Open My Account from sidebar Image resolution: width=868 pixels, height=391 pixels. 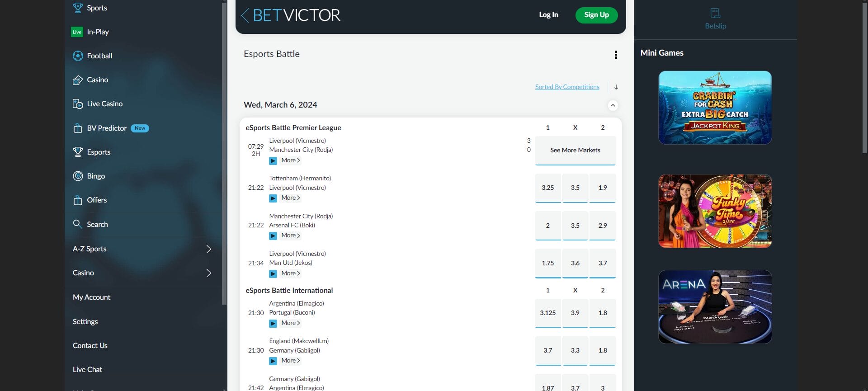[x=91, y=297]
